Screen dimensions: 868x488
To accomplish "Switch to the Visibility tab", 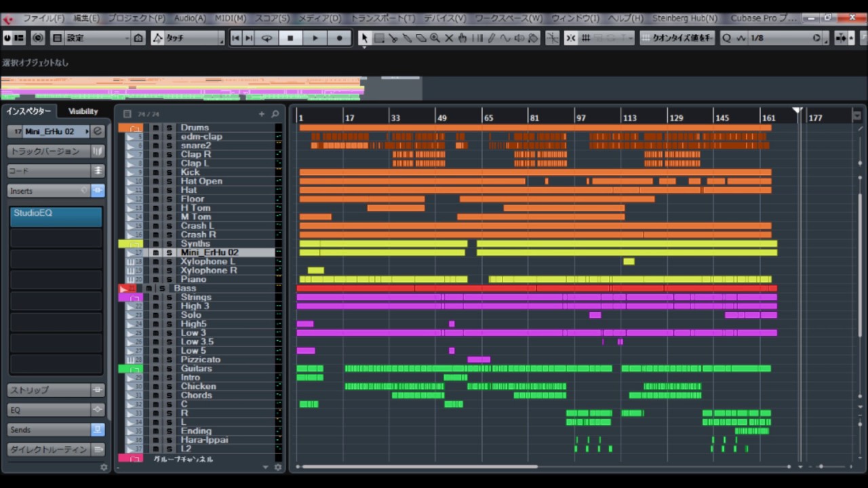I will tap(83, 111).
